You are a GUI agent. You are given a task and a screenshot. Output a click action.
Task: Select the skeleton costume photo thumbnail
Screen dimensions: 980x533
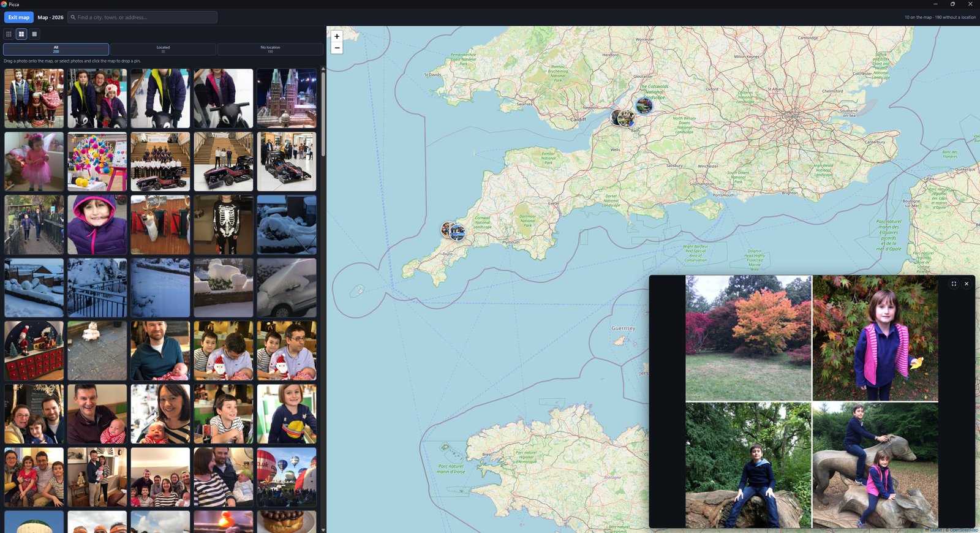point(224,225)
